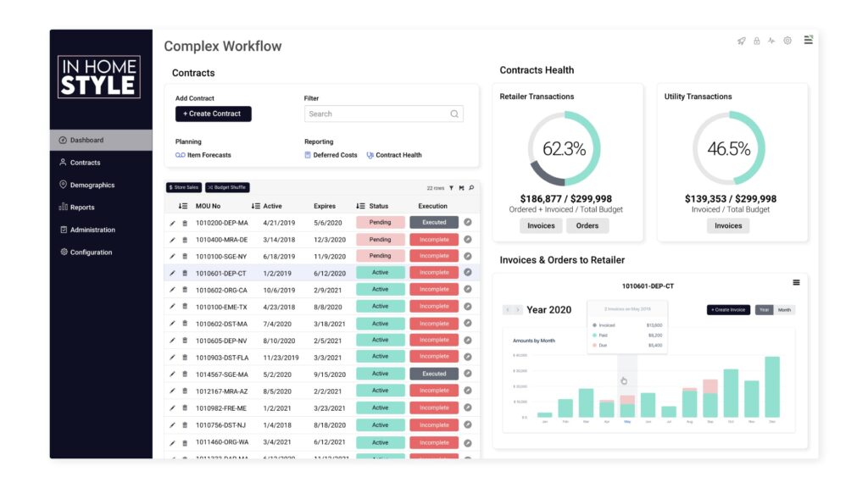Click the October bar in the chart
This screenshot has width=868, height=488.
pos(732,393)
